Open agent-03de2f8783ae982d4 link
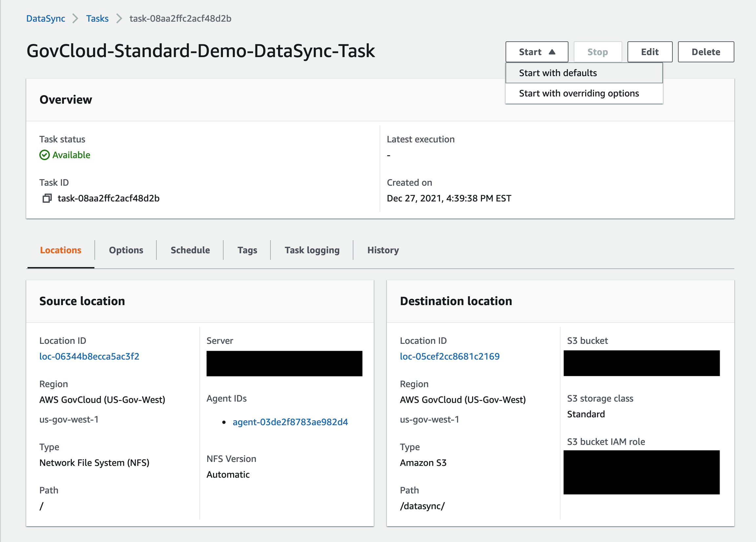 point(290,422)
